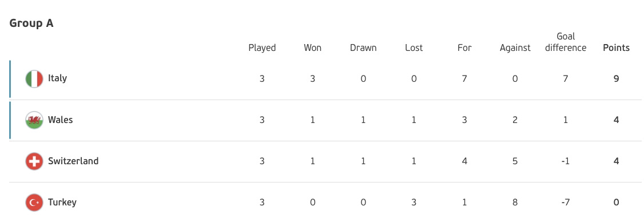Click the Wales dragon flag icon
The height and width of the screenshot is (222, 644).
click(x=34, y=120)
